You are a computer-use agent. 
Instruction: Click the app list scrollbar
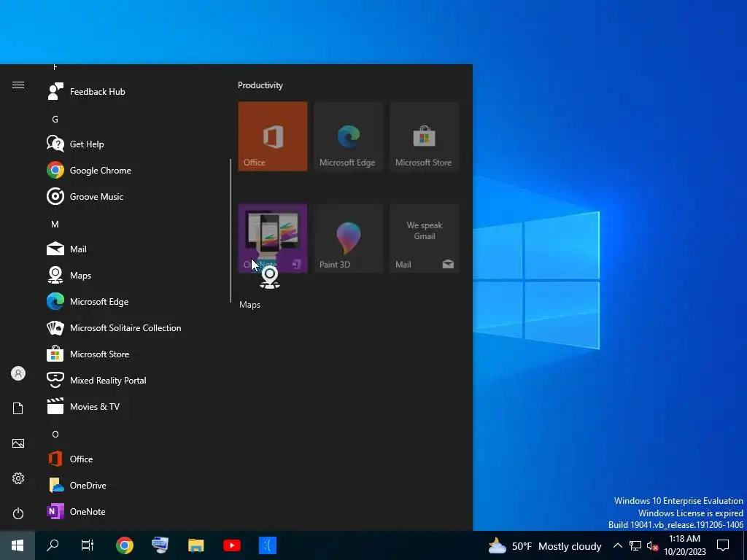coord(231,231)
